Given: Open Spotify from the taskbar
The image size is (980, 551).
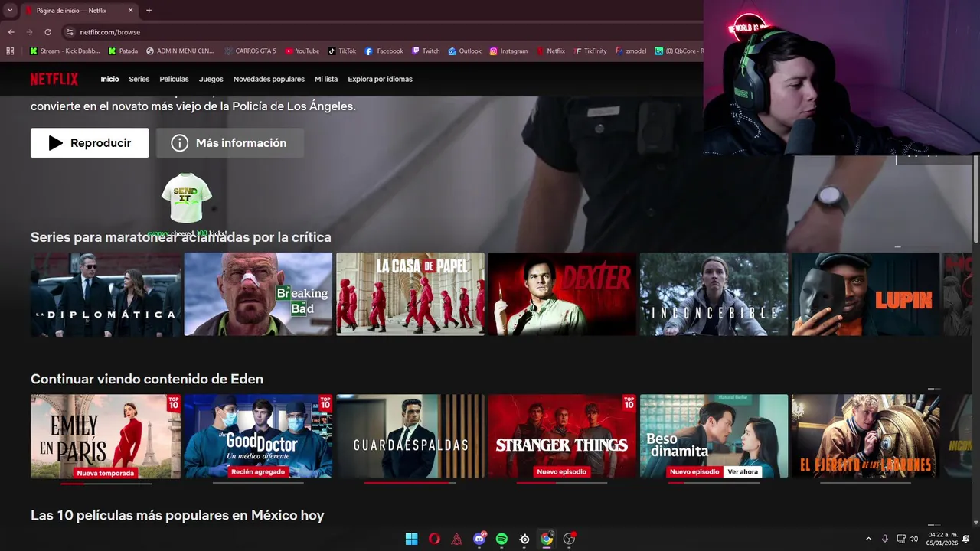Looking at the screenshot, I should [x=501, y=539].
